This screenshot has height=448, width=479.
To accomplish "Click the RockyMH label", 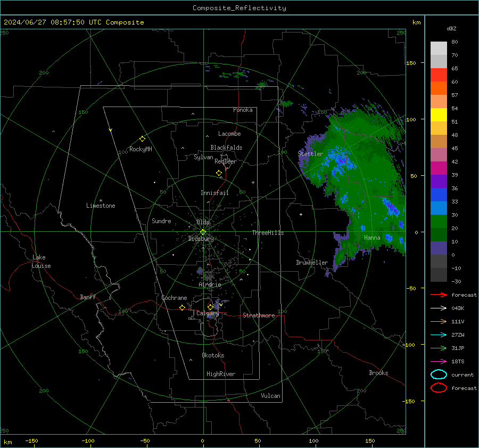I will [x=141, y=149].
